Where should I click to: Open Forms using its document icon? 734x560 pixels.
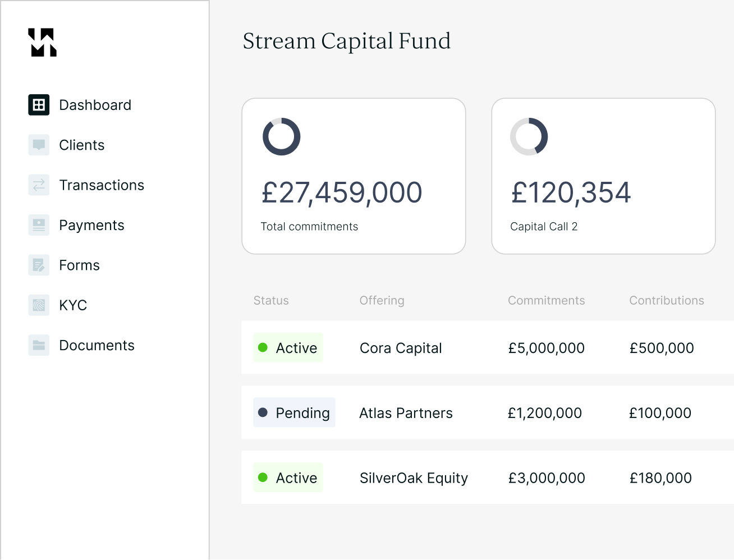[x=38, y=265]
